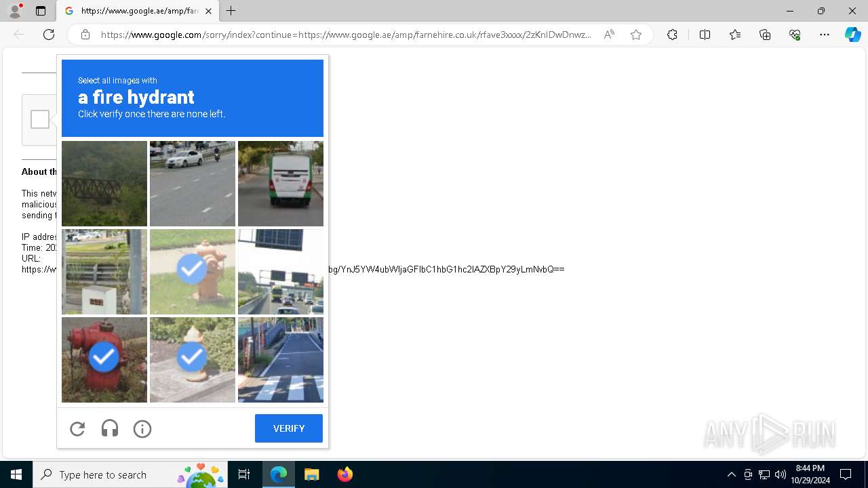Open the notification center

[846, 474]
